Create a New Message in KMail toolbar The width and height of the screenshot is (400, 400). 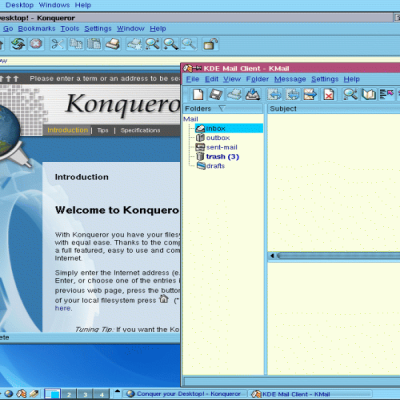(198, 94)
